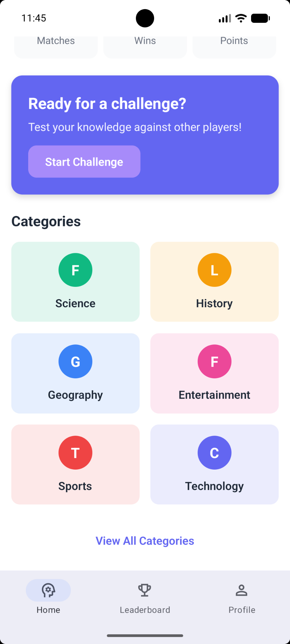Tap the orange History category icon

(214, 270)
